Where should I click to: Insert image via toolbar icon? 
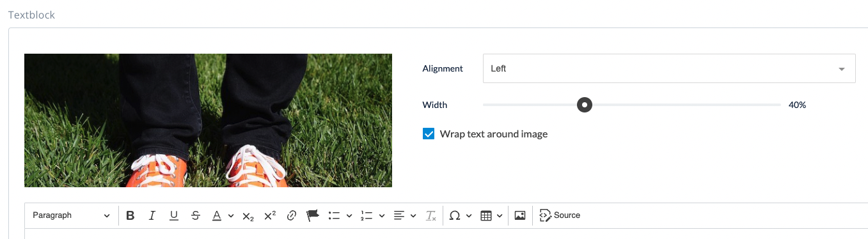point(520,215)
